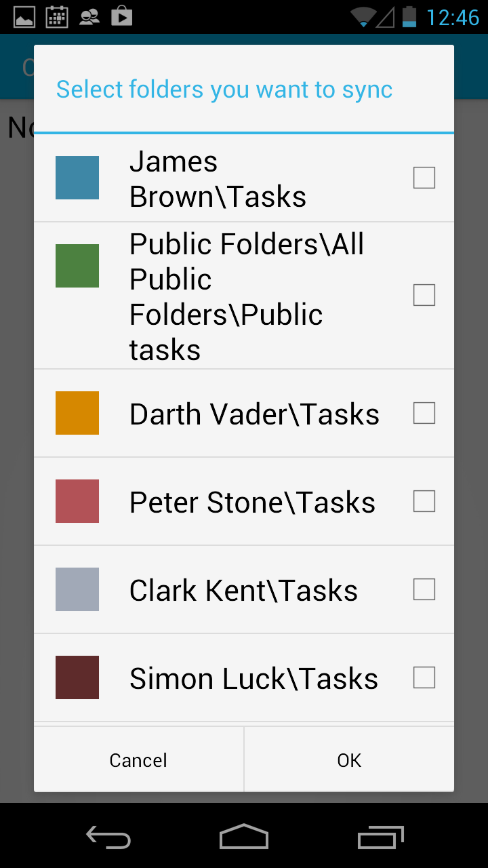488x868 pixels.
Task: Open the recent apps navigation icon
Action: (380, 837)
